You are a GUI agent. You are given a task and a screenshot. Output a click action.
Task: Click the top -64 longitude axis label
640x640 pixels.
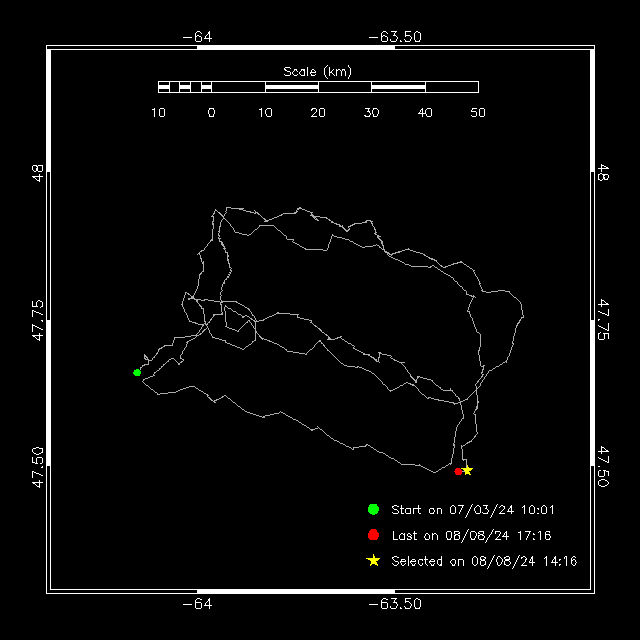197,37
